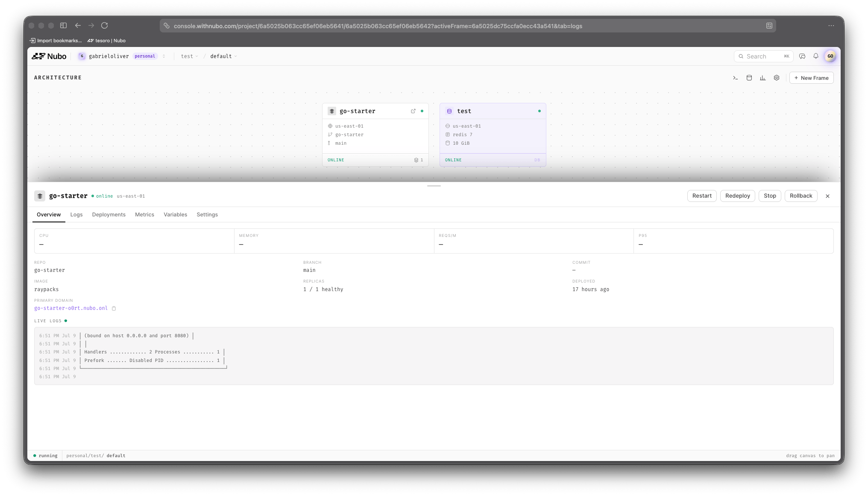Switch to the Overview tab
Screen dimensions: 868x496
(x=49, y=215)
